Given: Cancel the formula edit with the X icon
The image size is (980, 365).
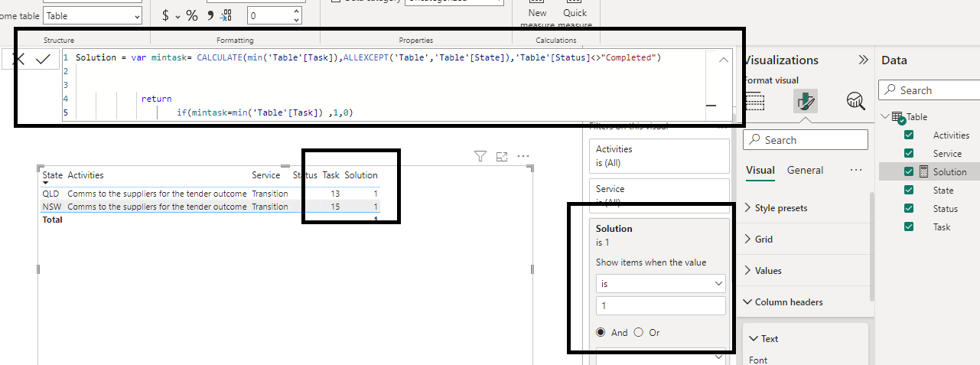Looking at the screenshot, I should coord(19,59).
